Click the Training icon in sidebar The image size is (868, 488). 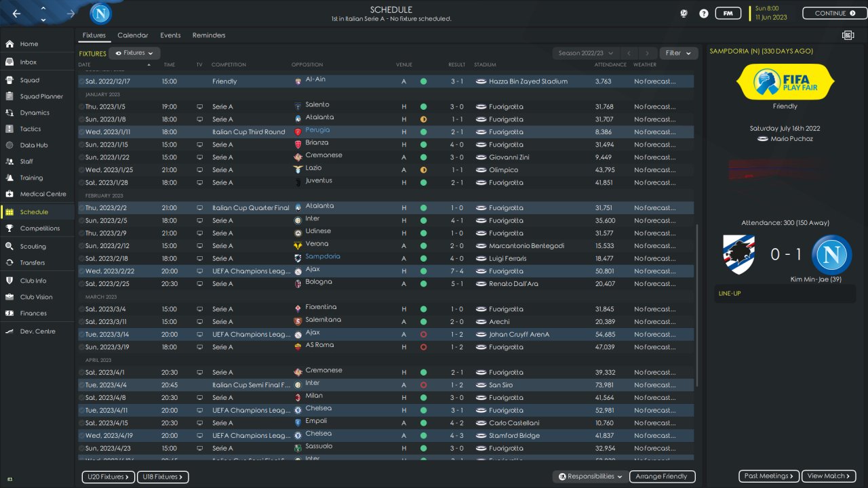pyautogui.click(x=9, y=178)
